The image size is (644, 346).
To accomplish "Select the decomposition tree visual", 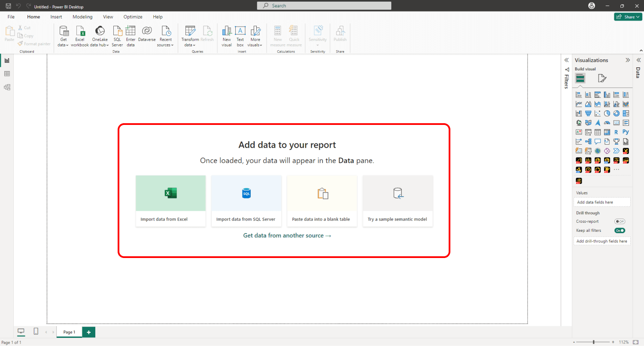I will 588,142.
